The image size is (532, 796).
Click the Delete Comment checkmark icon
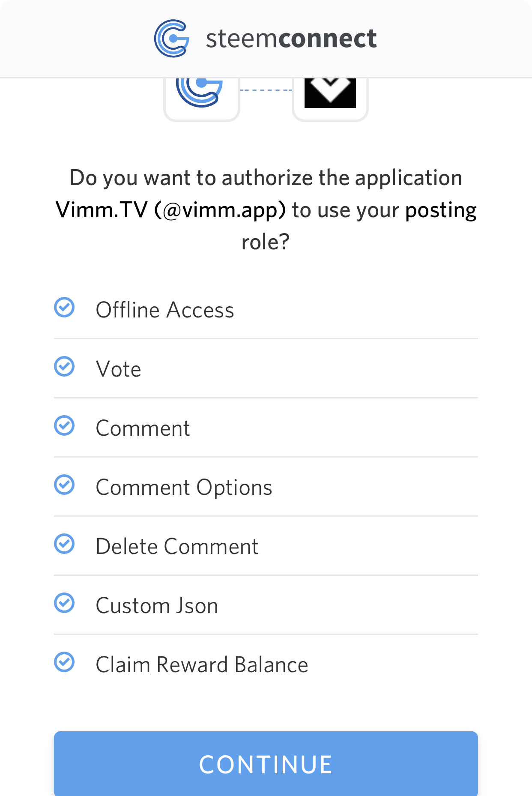(64, 544)
